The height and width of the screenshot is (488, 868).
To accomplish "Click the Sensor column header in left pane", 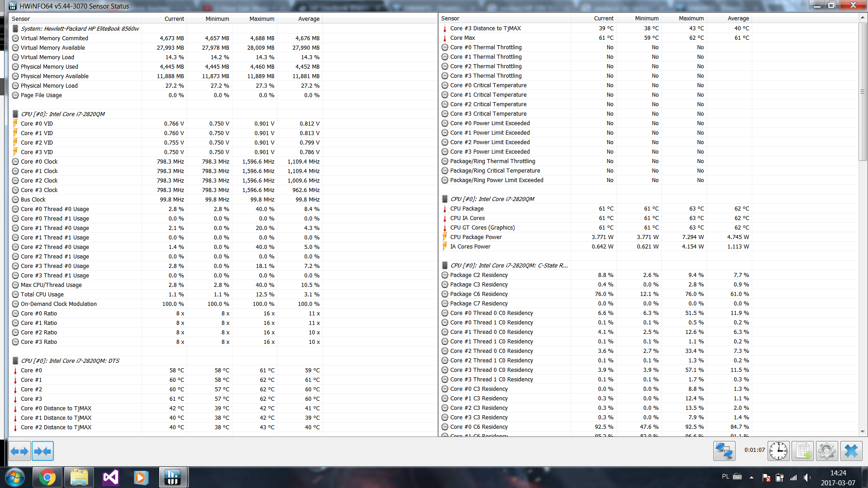I will point(75,19).
